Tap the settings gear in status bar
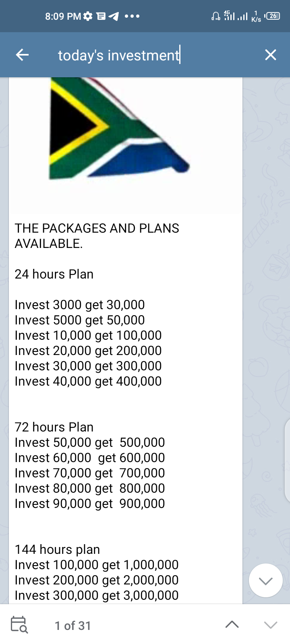 click(88, 16)
